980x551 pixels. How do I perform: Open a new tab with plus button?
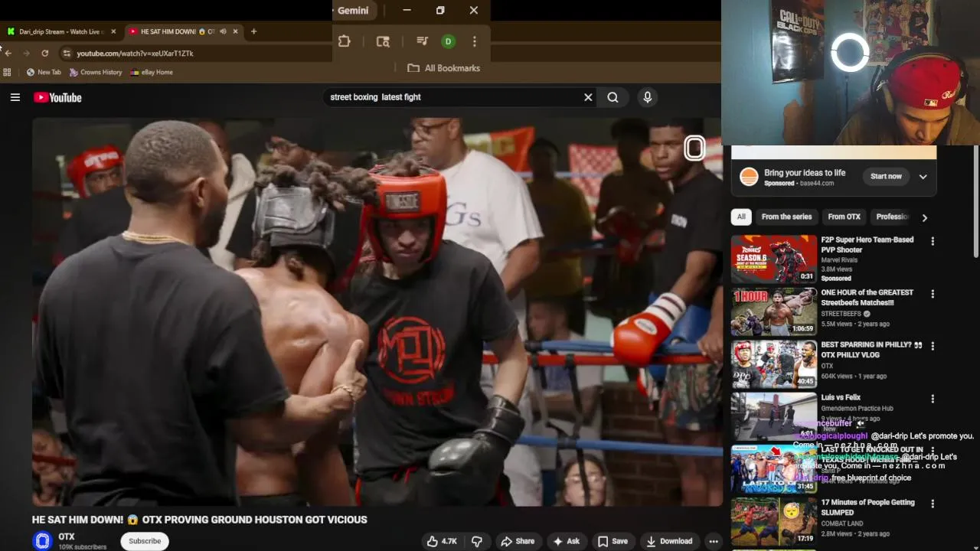pos(253,31)
